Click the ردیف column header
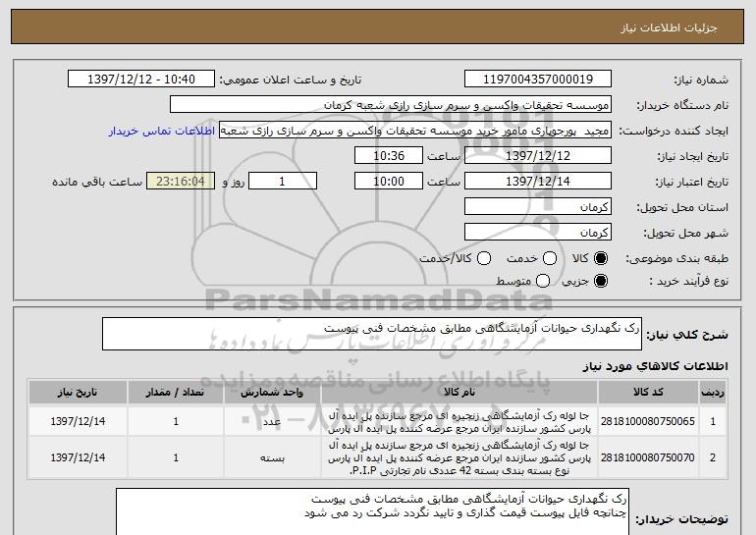 coord(713,393)
